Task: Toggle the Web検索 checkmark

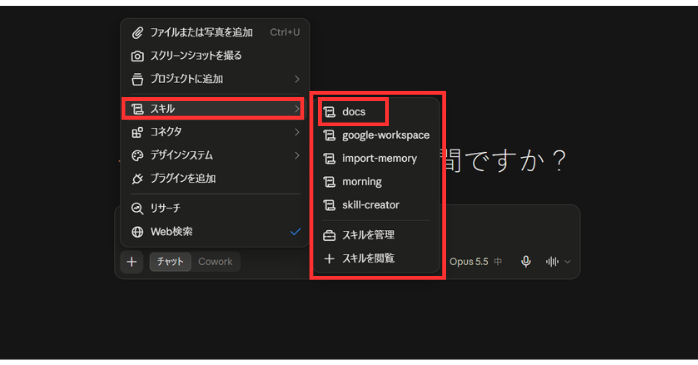Action: point(295,232)
